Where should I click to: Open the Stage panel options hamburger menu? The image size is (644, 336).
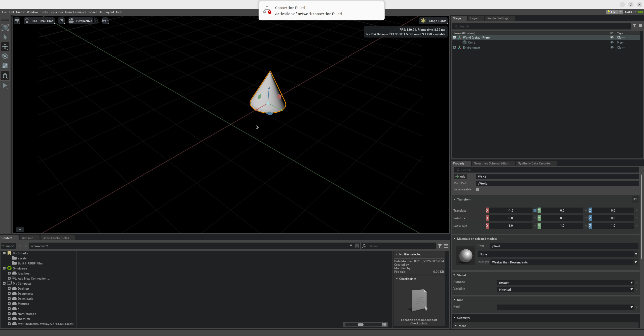click(x=640, y=26)
